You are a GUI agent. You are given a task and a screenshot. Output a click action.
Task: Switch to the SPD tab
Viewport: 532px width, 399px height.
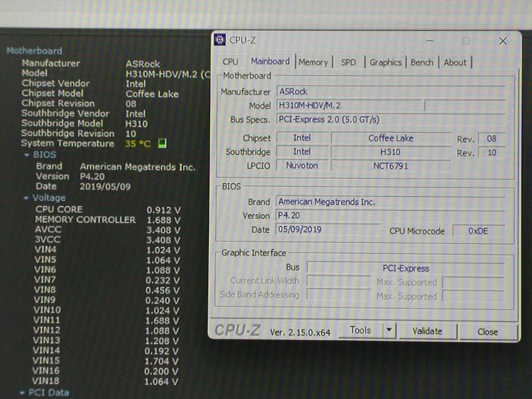coord(348,62)
